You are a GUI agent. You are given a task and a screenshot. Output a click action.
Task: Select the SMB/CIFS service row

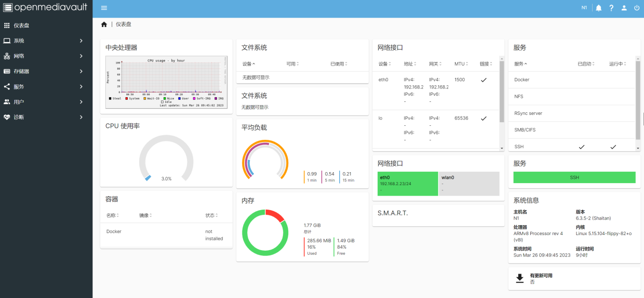click(x=572, y=130)
